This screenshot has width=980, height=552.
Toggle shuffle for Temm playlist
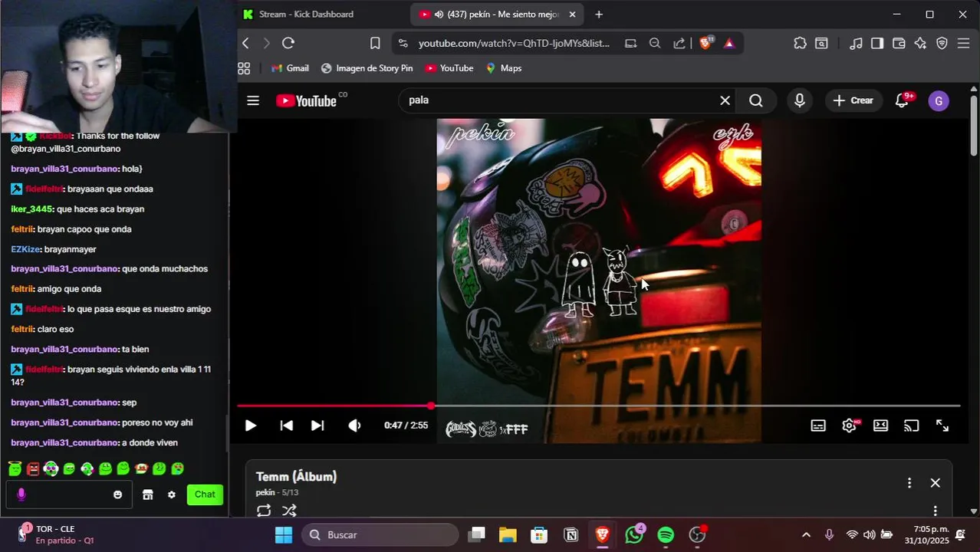289,511
